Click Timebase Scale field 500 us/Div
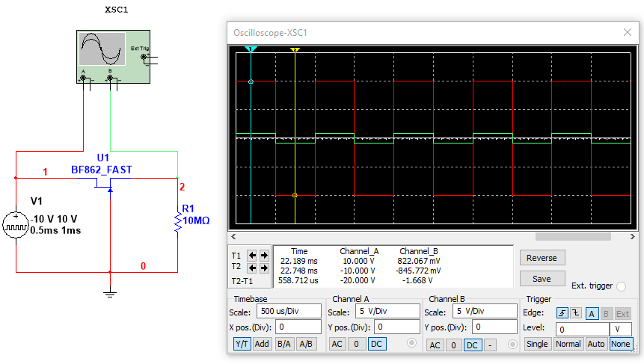 click(x=289, y=311)
